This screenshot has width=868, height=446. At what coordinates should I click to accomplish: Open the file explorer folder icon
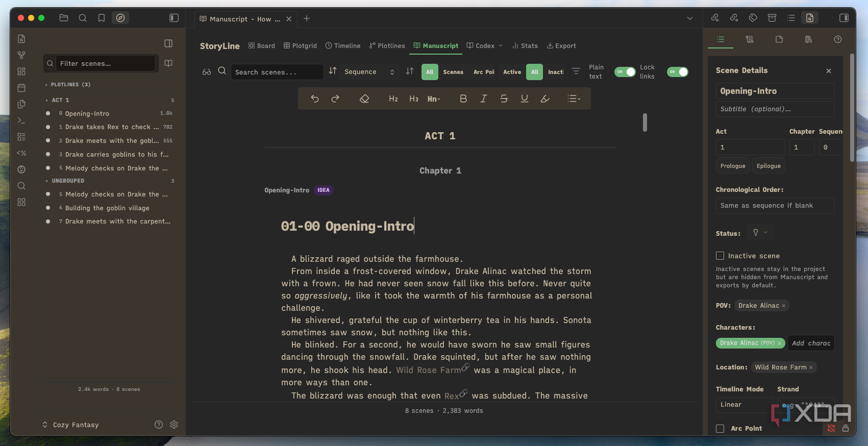pos(64,18)
